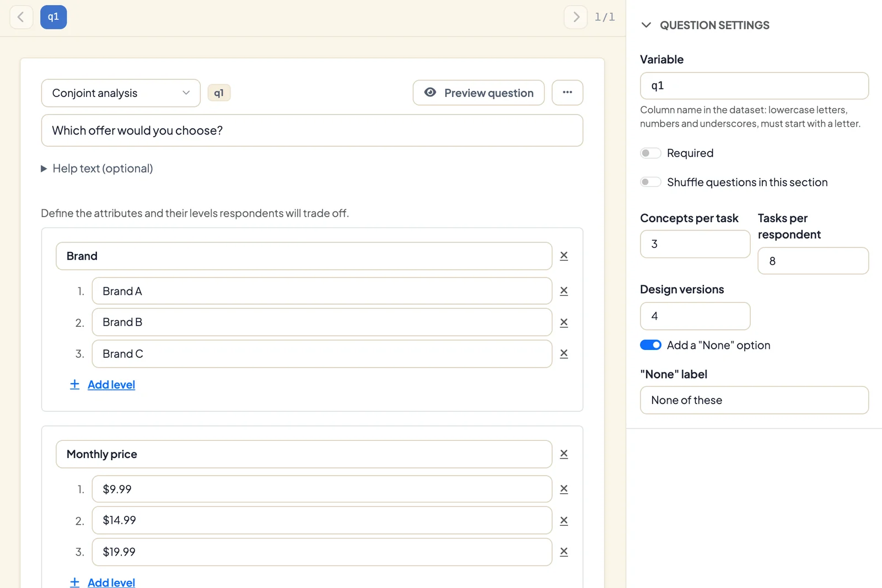Edit the Monthly price attribute name field
Viewport: 882px width, 588px height.
pyautogui.click(x=304, y=454)
